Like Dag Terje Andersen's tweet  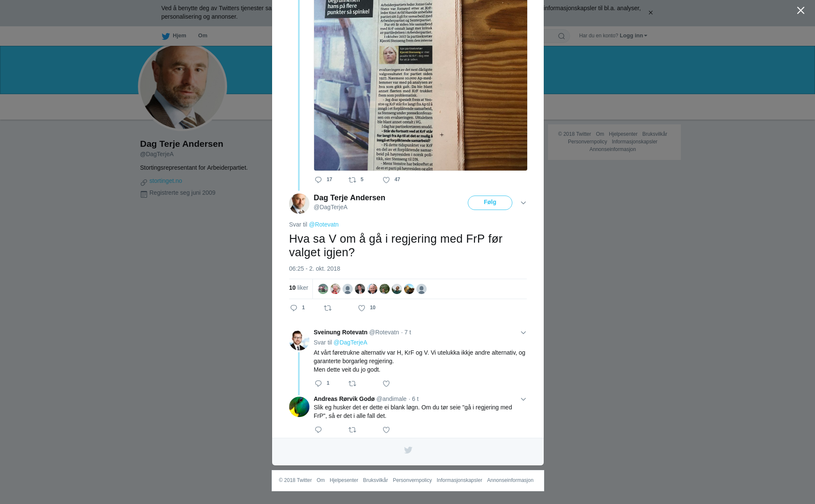pyautogui.click(x=362, y=308)
